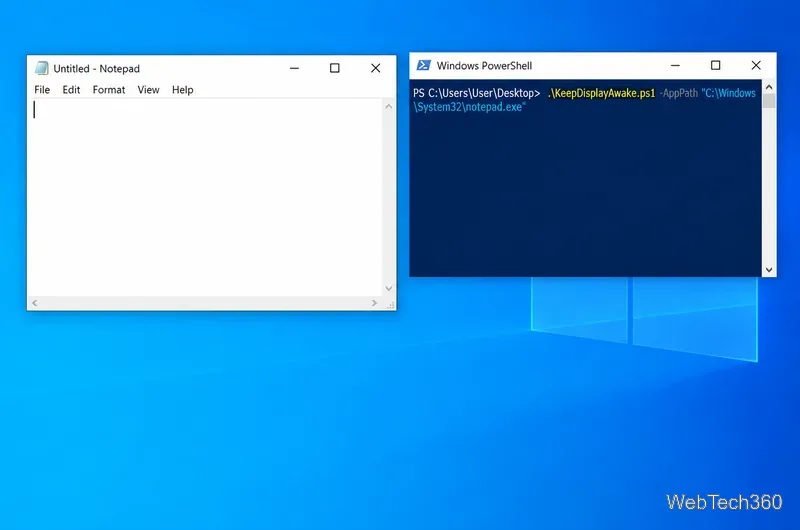
Task: Maximize the Notepad window
Action: click(335, 68)
